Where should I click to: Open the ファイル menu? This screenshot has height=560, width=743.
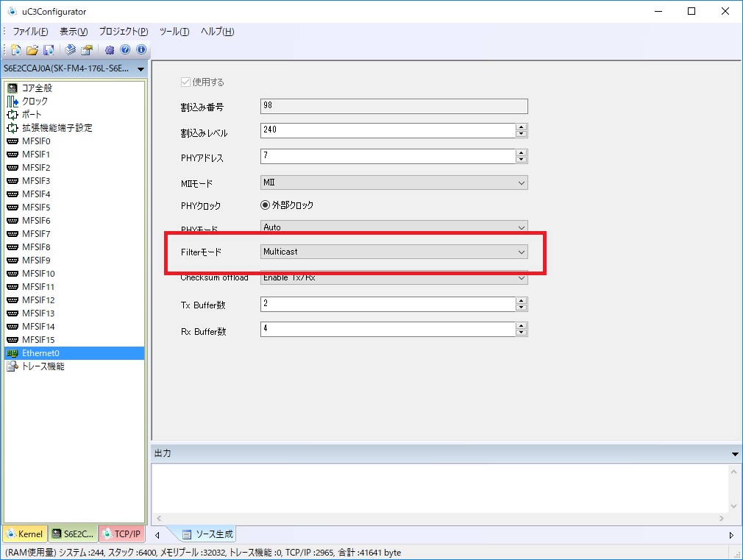click(30, 32)
